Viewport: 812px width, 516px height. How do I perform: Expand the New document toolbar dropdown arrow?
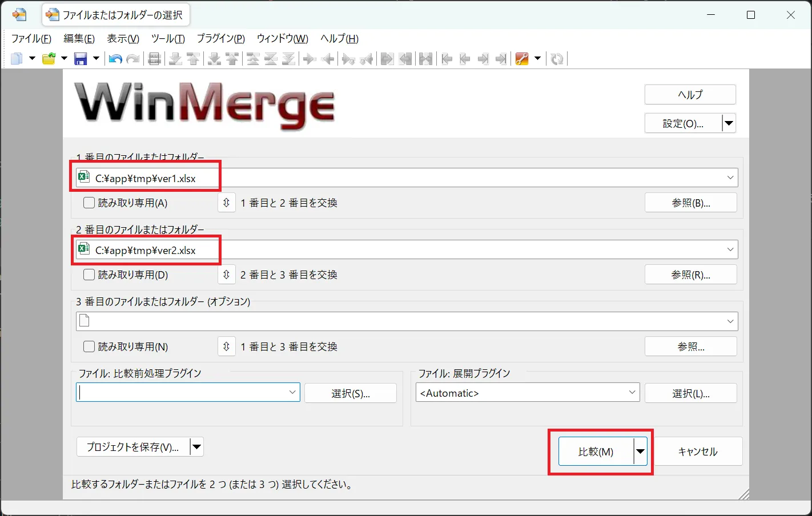[x=32, y=58]
